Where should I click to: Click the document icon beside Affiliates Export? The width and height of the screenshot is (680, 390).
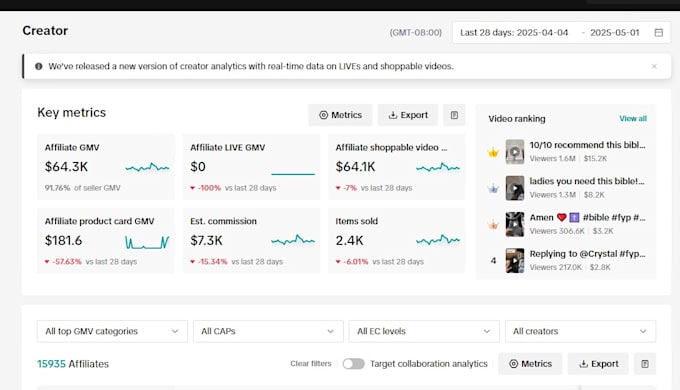645,364
